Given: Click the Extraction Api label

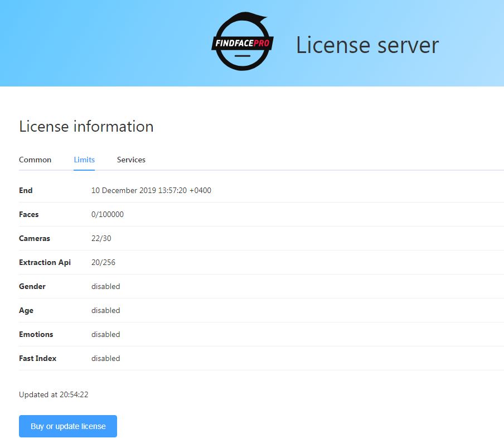Looking at the screenshot, I should point(45,262).
